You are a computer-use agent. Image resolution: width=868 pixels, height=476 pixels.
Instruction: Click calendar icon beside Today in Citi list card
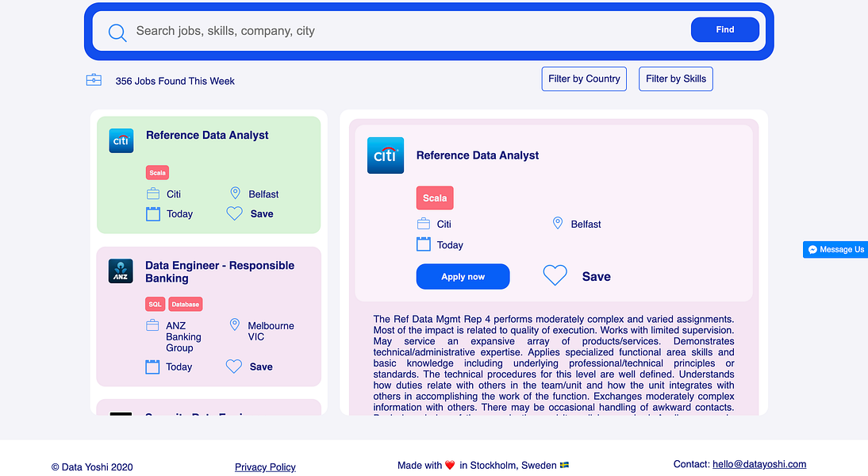[x=153, y=213]
